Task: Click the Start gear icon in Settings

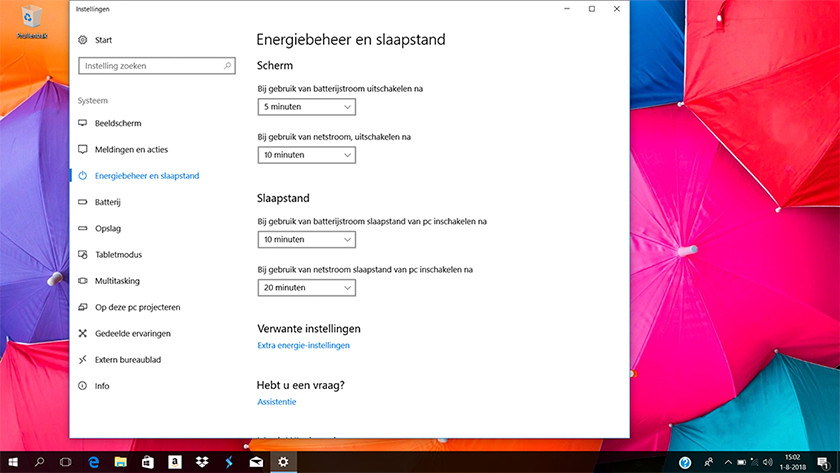Action: (x=83, y=40)
